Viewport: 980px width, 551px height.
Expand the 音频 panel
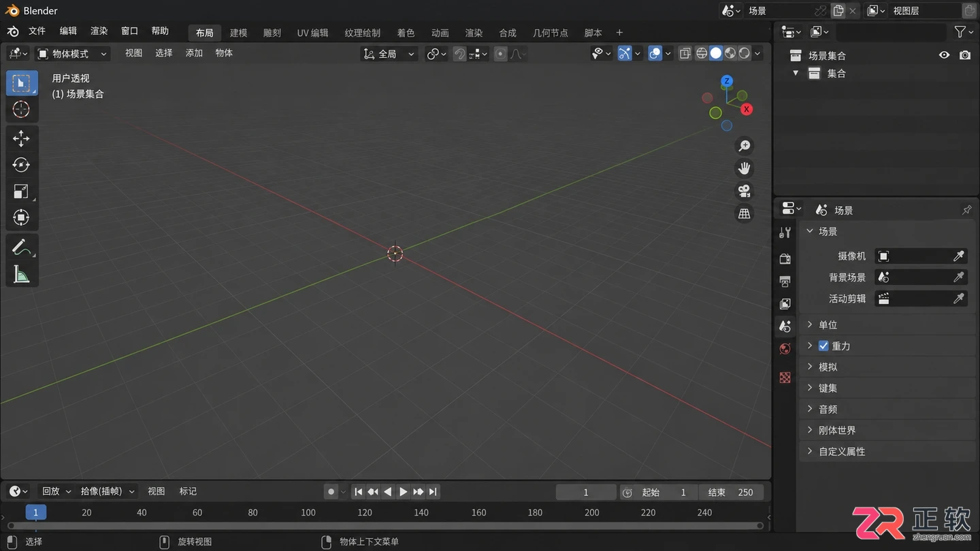coord(887,409)
